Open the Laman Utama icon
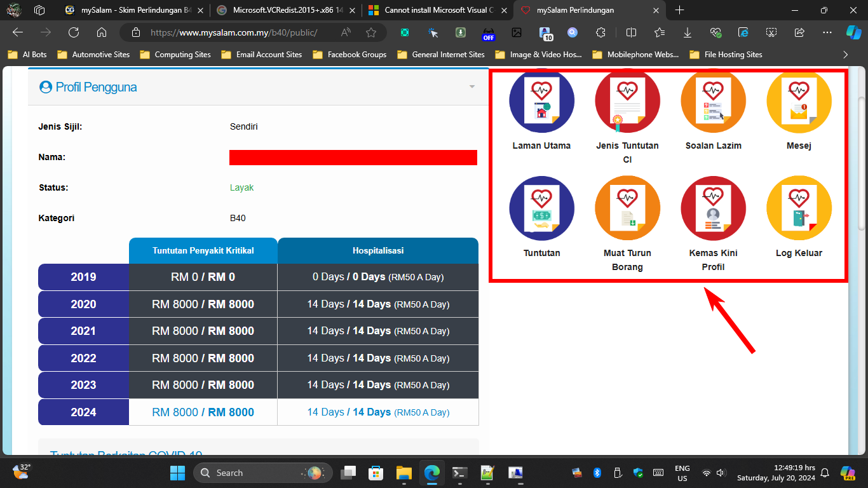This screenshot has height=488, width=868. click(x=541, y=101)
